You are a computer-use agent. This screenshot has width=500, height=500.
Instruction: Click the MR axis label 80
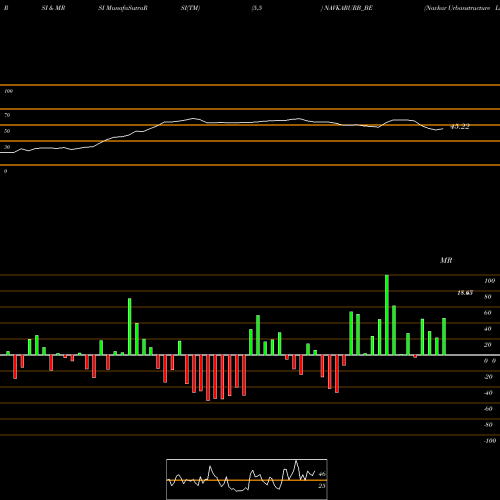click(488, 297)
